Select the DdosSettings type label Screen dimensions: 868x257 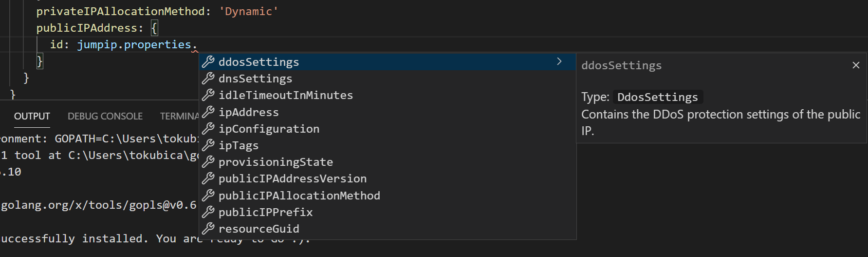(x=657, y=98)
